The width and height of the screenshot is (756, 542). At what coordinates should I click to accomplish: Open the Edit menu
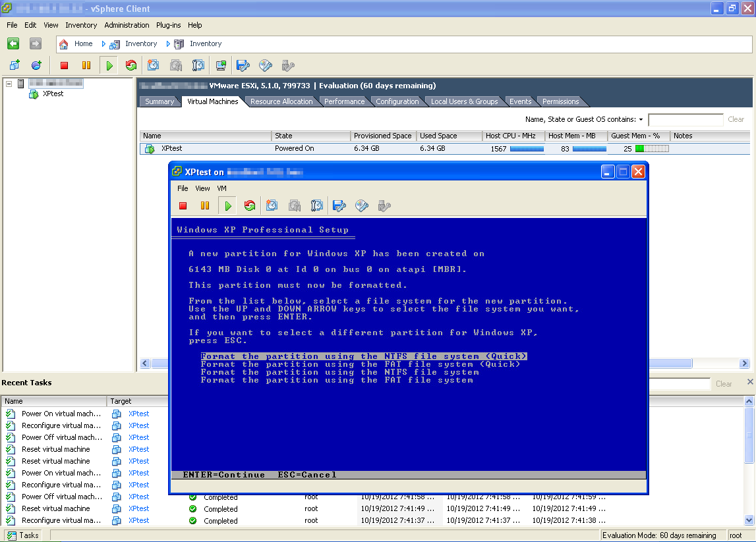point(30,25)
